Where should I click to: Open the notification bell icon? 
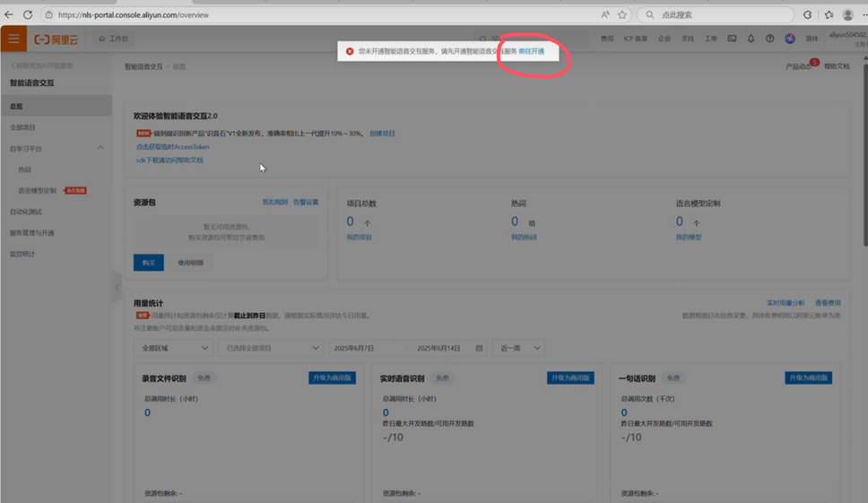click(x=751, y=39)
